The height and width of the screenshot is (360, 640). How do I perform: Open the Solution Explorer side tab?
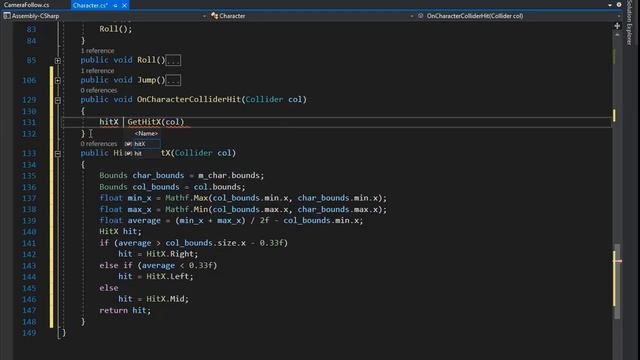pos(630,23)
